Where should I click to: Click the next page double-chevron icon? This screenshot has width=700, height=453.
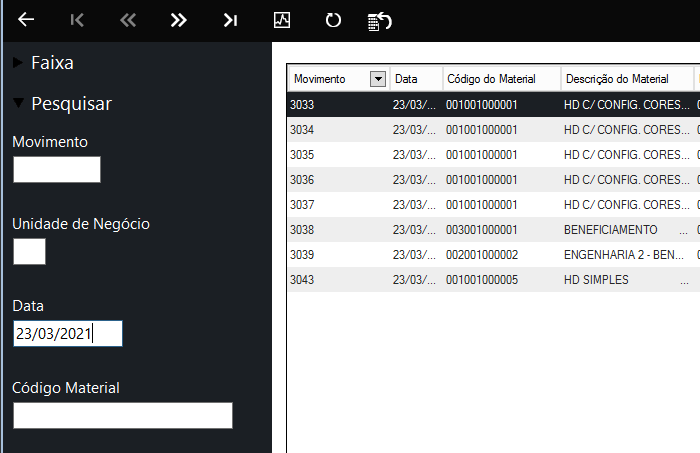tap(179, 20)
